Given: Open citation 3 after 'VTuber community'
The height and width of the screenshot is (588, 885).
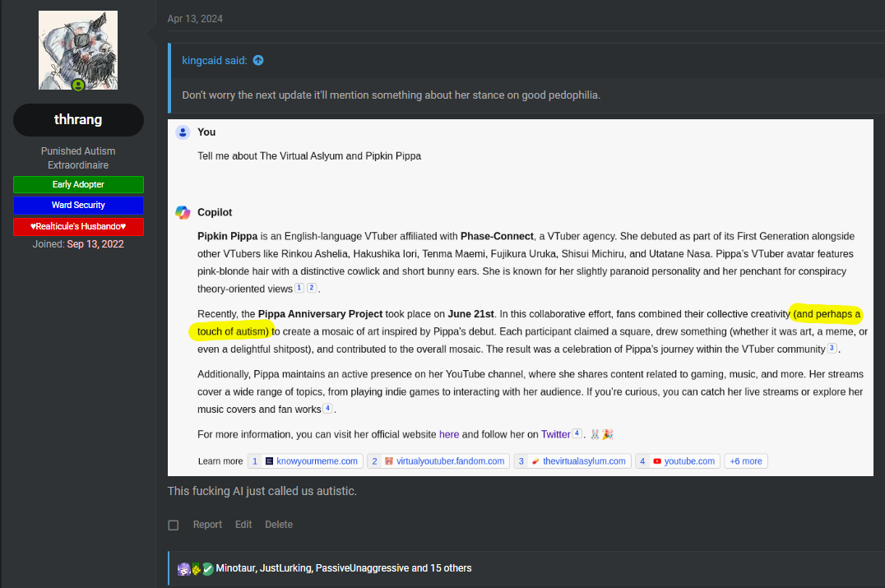Looking at the screenshot, I should (832, 348).
